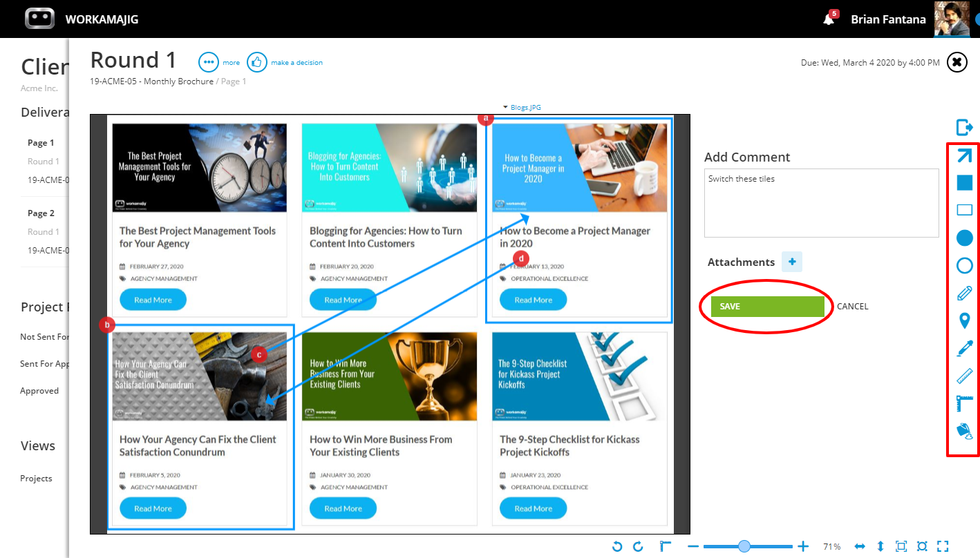
Task: Click the Save comment button
Action: click(x=768, y=307)
